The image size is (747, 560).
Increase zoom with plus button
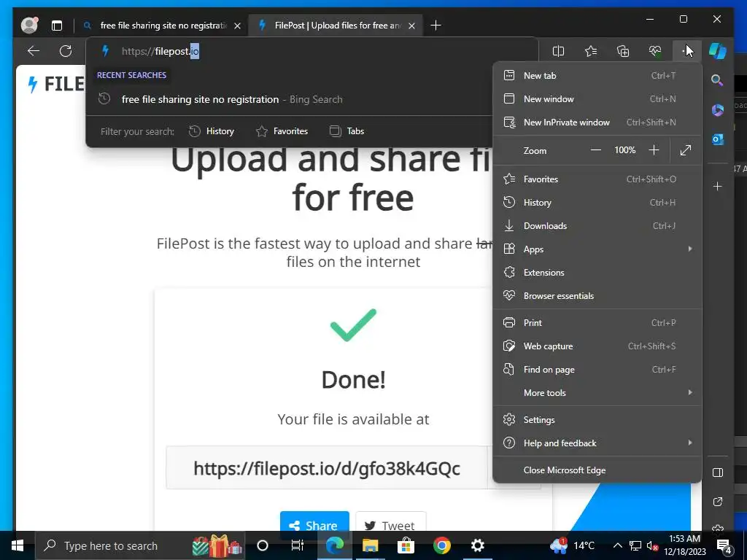coord(654,150)
